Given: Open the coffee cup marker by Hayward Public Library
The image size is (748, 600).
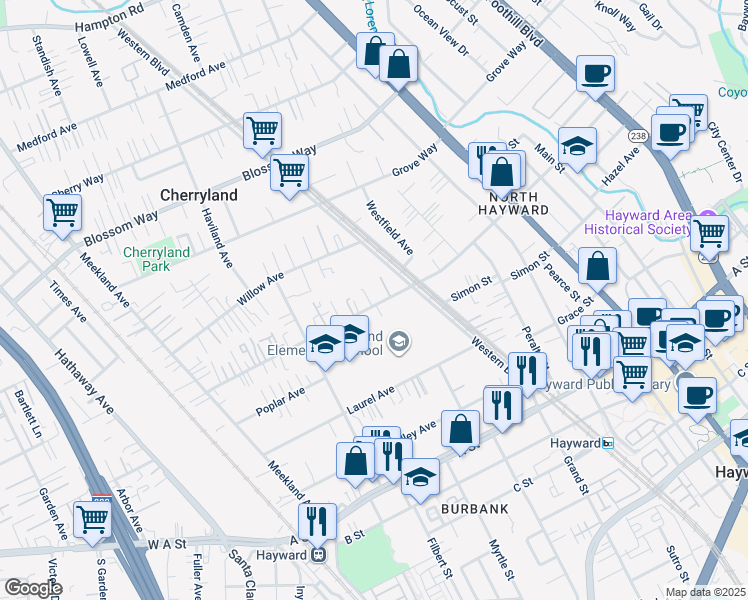Looking at the screenshot, I should tap(697, 394).
